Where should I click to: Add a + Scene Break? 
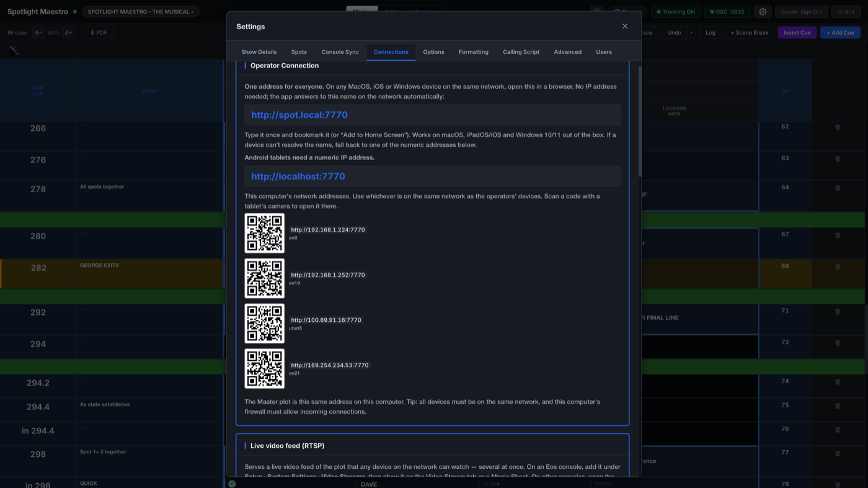point(749,32)
